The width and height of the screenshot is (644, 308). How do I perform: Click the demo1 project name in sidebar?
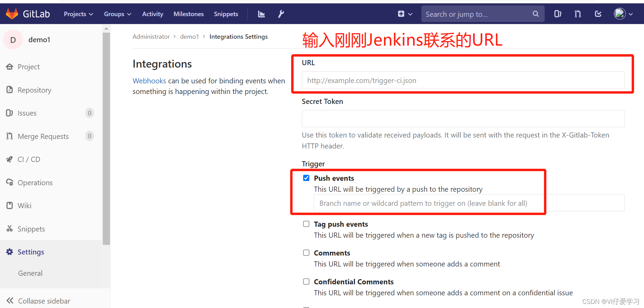(x=39, y=40)
